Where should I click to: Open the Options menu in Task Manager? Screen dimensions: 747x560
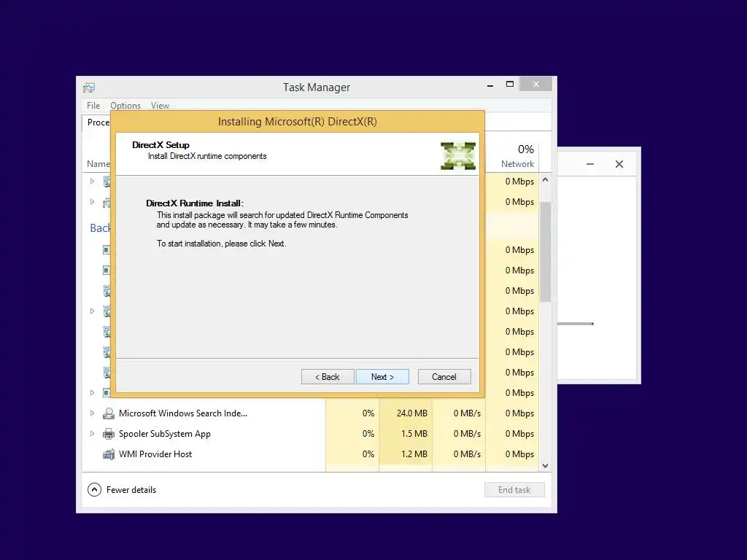click(x=125, y=105)
